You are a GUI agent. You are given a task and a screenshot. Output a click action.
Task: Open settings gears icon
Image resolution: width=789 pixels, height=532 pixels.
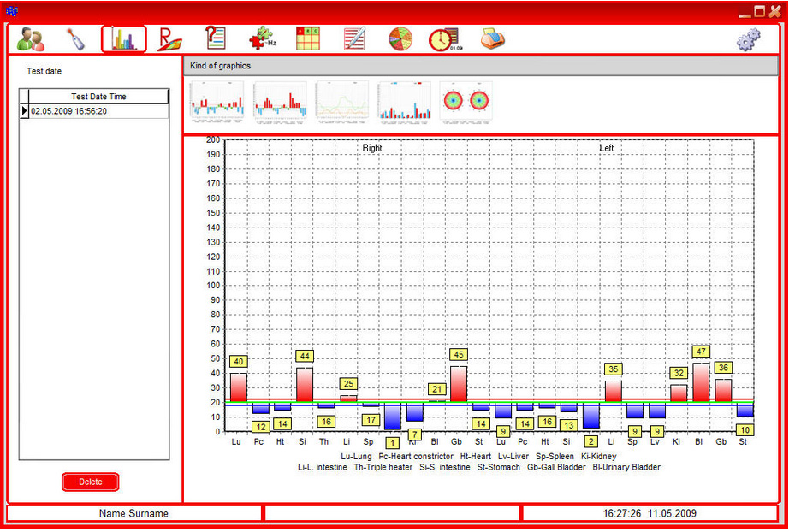(748, 39)
